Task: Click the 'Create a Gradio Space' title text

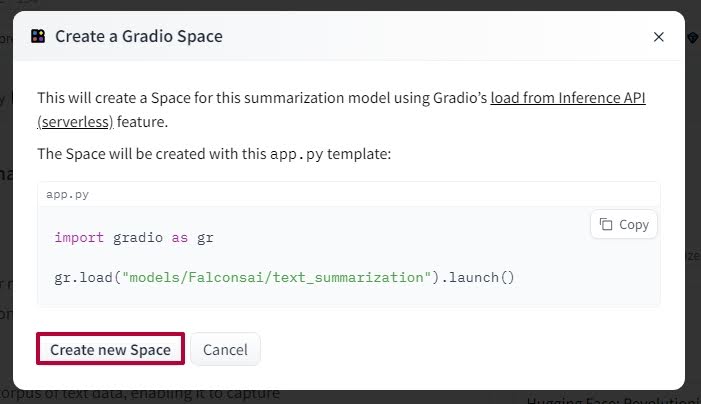Action: [x=139, y=36]
